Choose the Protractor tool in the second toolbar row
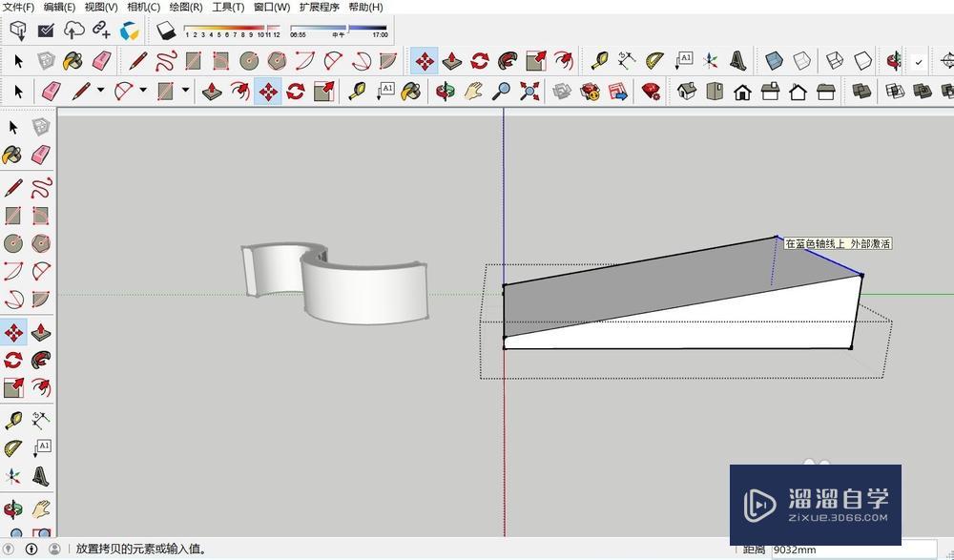The width and height of the screenshot is (954, 560). pyautogui.click(x=654, y=61)
